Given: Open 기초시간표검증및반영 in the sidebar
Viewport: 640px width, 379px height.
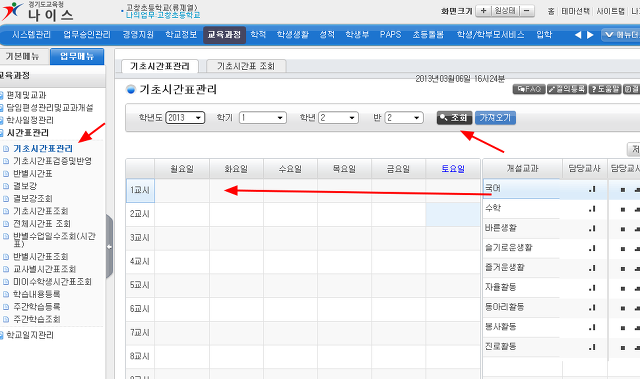Looking at the screenshot, I should pos(53,161).
